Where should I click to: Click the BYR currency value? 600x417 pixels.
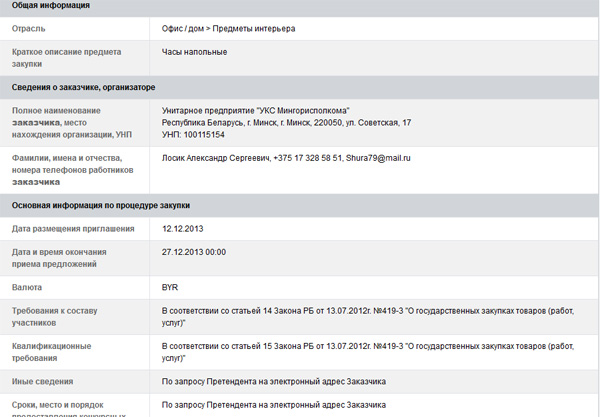point(170,287)
